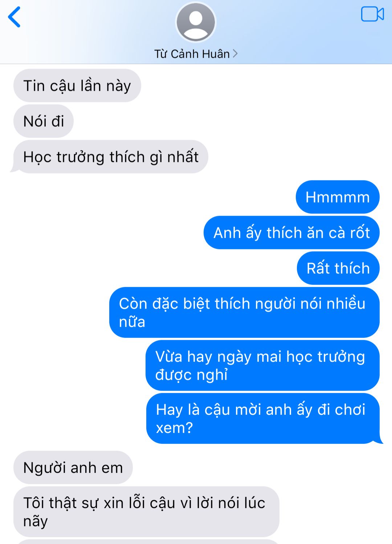Tap the 'Hmmmm' sent message
Screen dimensions: 392x544
[338, 197]
